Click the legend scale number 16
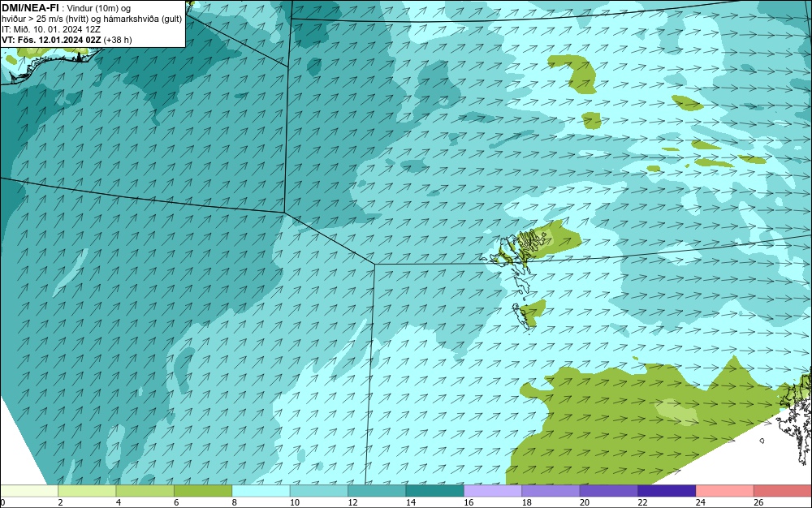812x508 pixels. point(469,502)
